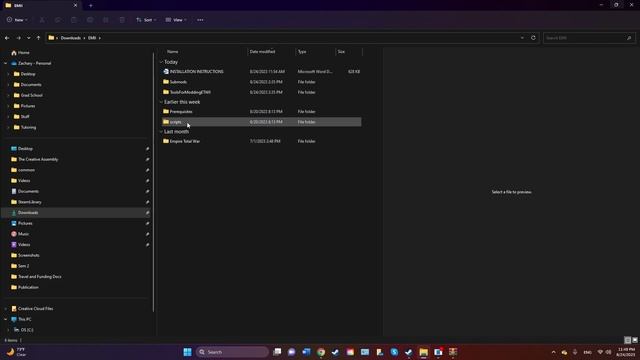This screenshot has height=360, width=640.
Task: Click the Up one level arrow
Action: click(x=38, y=38)
